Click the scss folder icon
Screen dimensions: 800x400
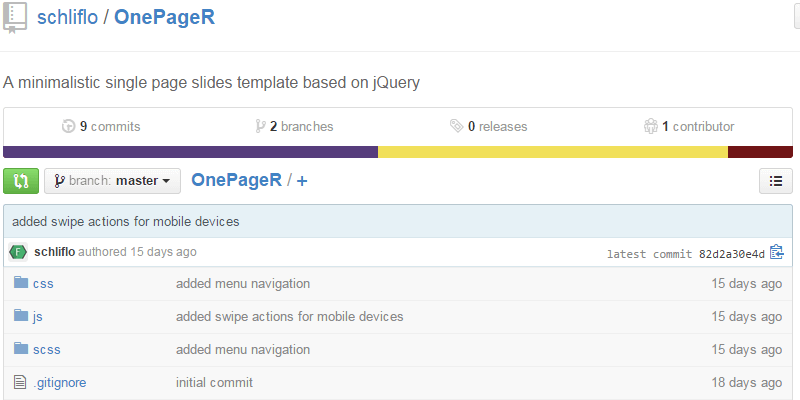[21, 349]
